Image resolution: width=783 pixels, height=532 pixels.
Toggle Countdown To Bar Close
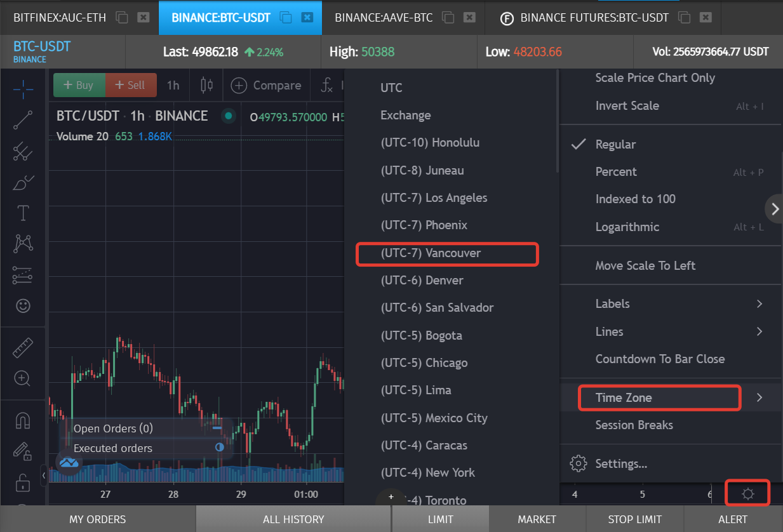click(670, 359)
